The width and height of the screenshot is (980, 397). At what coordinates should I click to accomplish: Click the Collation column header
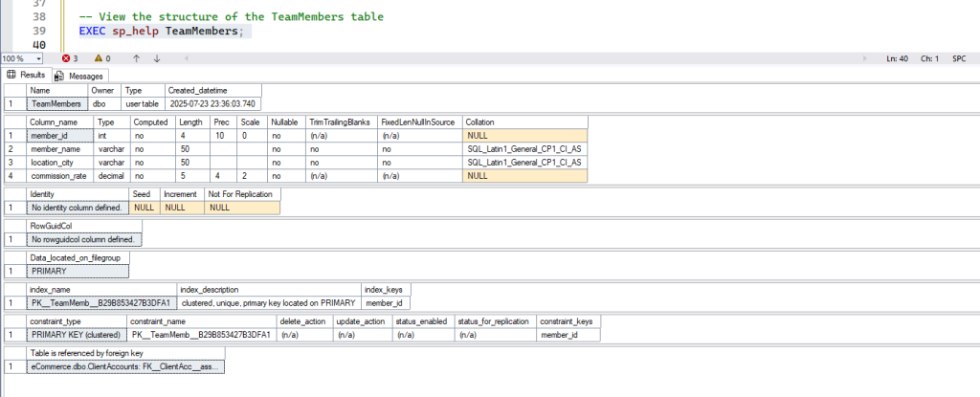(525, 121)
